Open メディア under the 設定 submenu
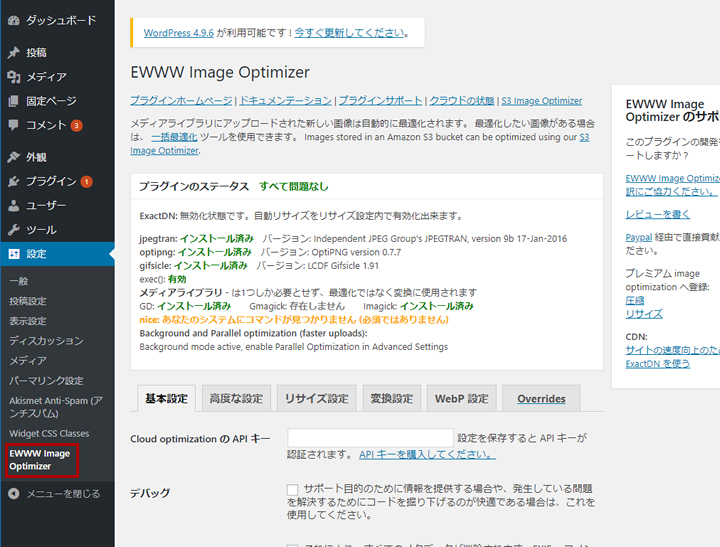Viewport: 720px width, 547px height. tap(28, 361)
